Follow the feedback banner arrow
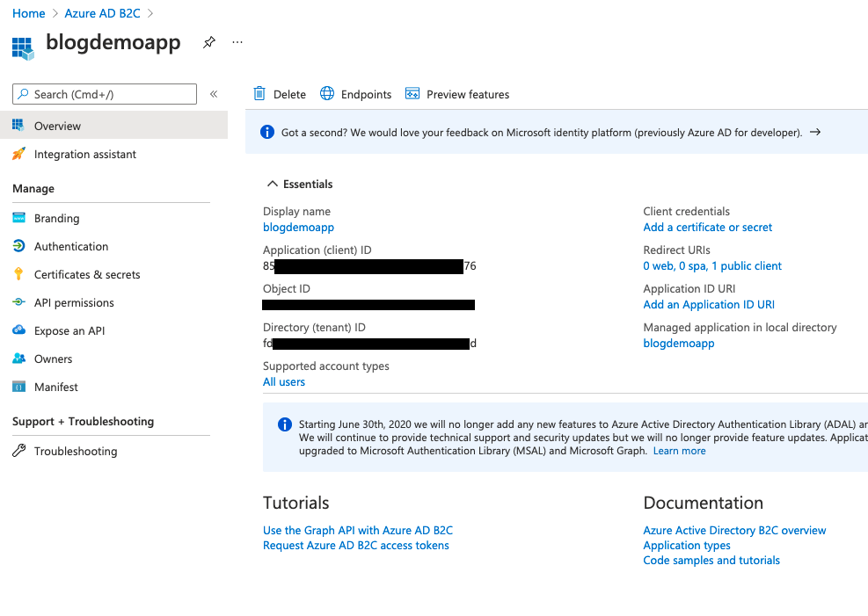 coord(815,132)
